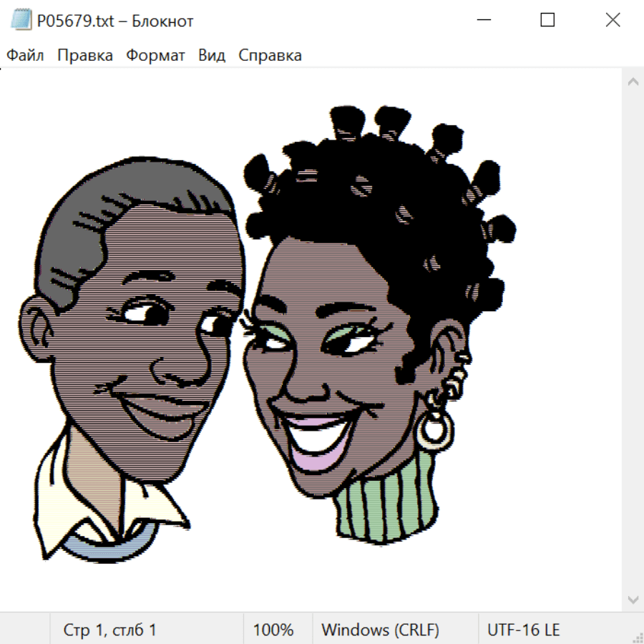This screenshot has width=644, height=644.
Task: Minimize the Блокнот window
Action: (x=483, y=21)
